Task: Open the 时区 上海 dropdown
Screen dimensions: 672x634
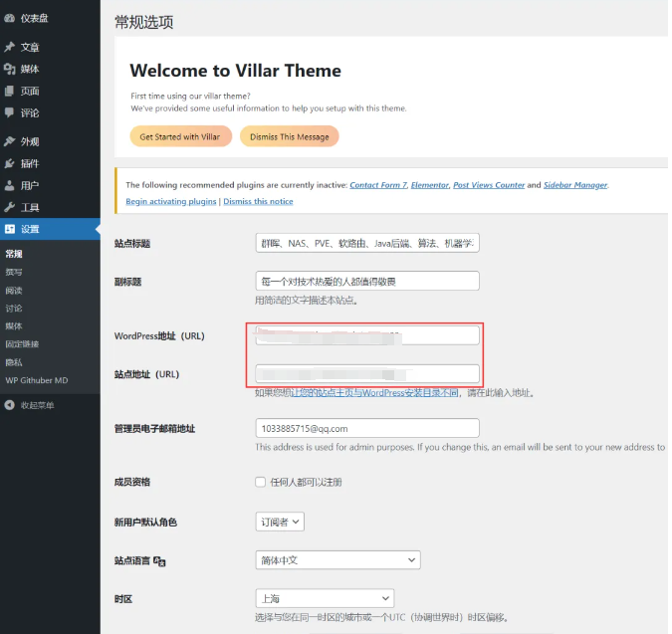Action: (x=325, y=598)
